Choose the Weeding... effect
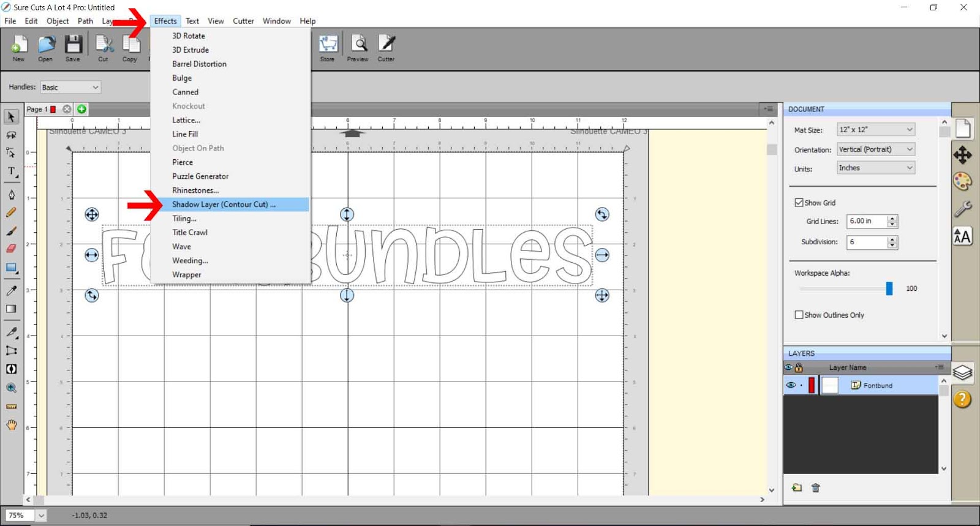 click(x=230, y=261)
